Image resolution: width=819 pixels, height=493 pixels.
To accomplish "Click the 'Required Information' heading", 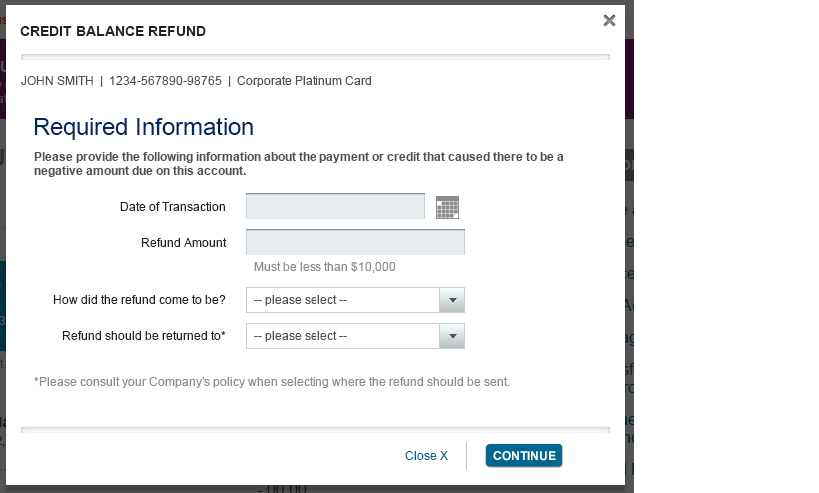I will (143, 127).
